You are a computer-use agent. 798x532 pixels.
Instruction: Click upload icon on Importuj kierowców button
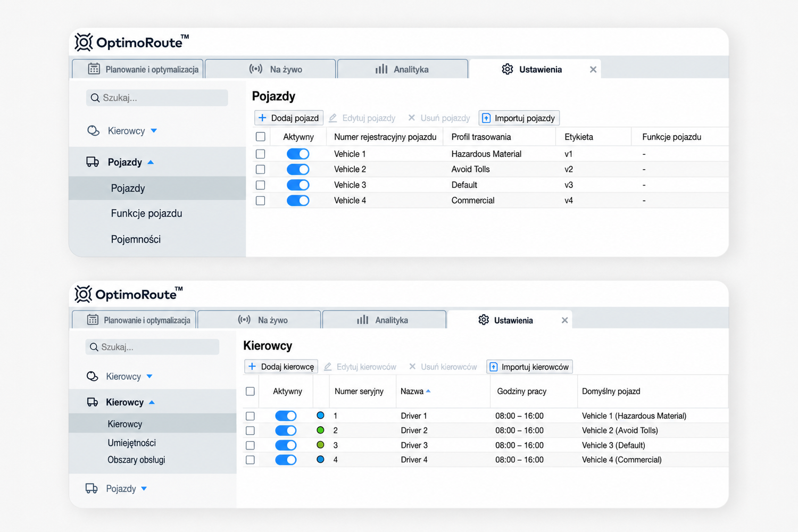(494, 367)
